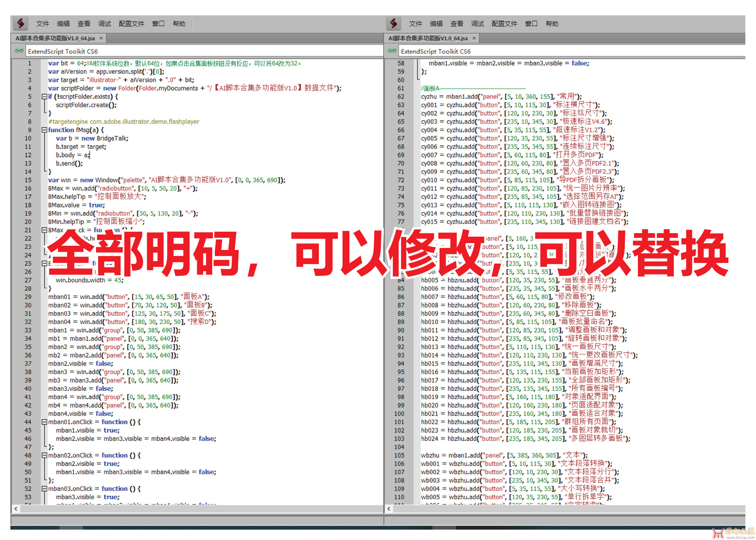
Task: Click the cyzhu panel line with 常用
Action: [502, 97]
